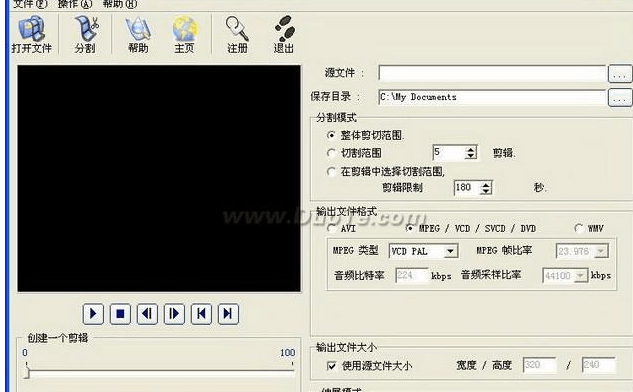Select the 切割范围 radio option
Viewport: 633px width, 392px height.
(331, 153)
